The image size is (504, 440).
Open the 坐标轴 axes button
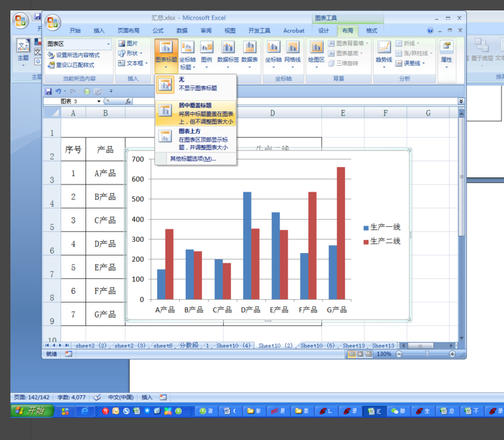274,55
